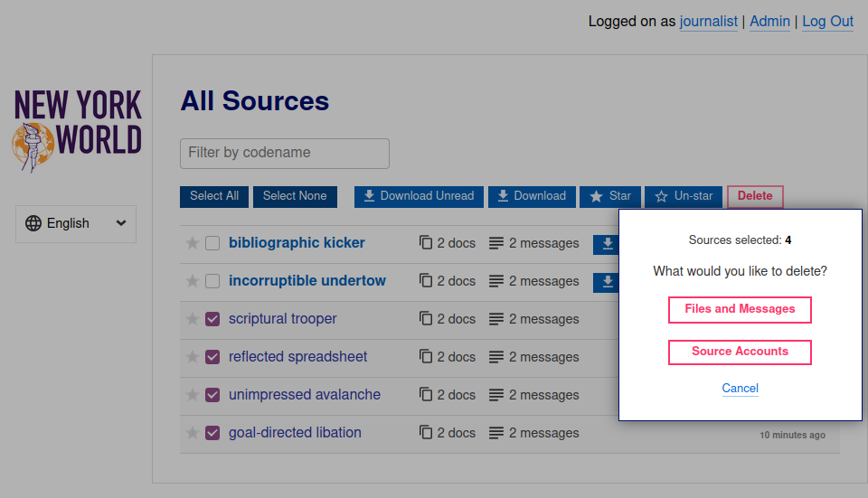Focus the Filter by codename field
The width and height of the screenshot is (868, 498).
(285, 154)
